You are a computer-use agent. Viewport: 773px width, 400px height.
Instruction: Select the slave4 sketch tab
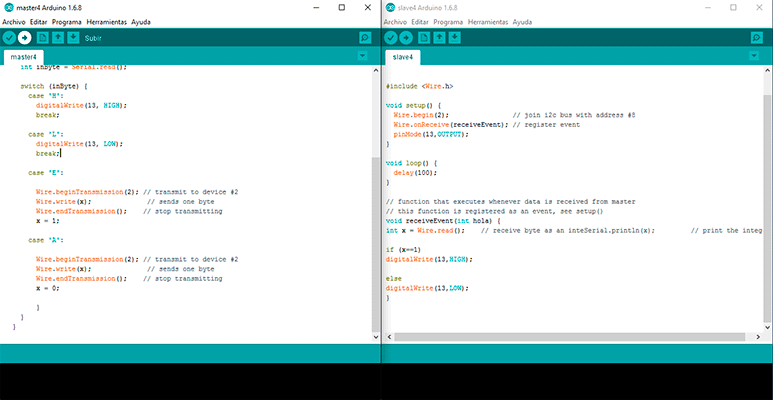(x=403, y=57)
